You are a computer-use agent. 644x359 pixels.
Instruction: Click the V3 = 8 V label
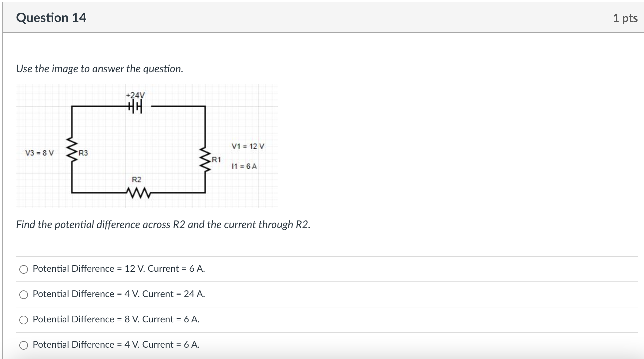(39, 153)
